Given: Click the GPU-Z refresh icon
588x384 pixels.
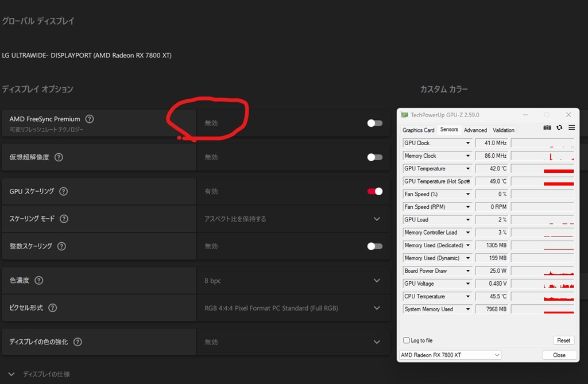Looking at the screenshot, I should click(559, 127).
